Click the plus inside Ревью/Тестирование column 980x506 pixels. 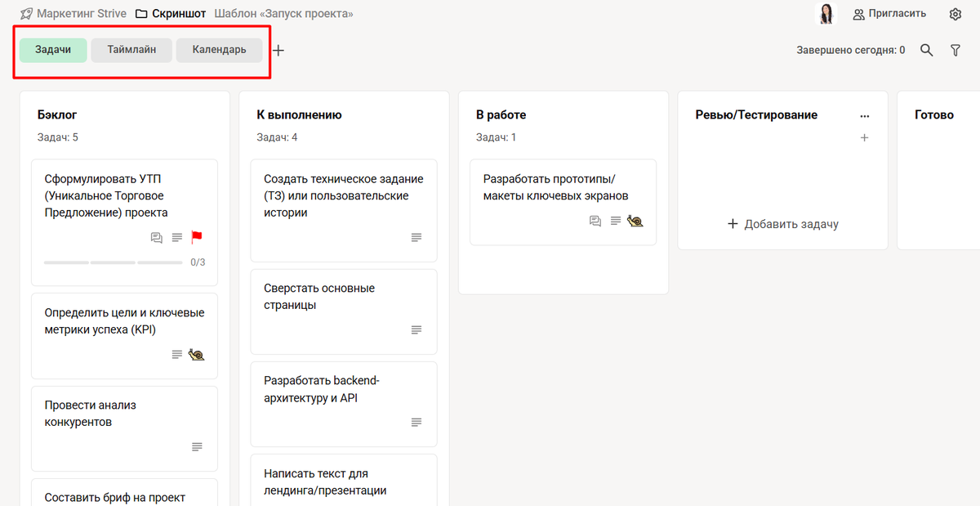[864, 137]
